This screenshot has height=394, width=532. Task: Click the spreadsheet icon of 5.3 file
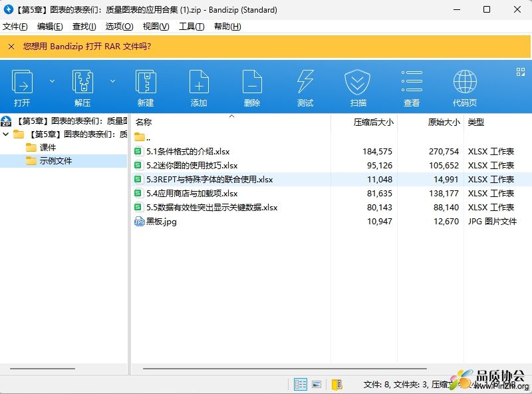[138, 179]
